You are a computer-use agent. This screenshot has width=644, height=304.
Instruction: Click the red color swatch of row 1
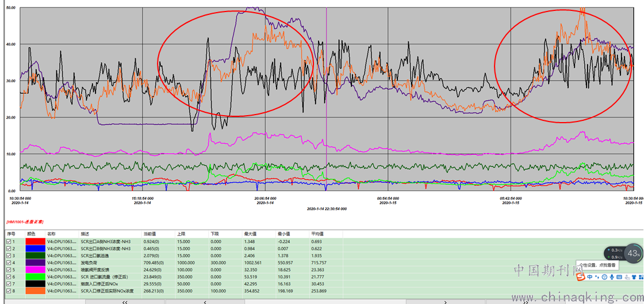tap(35, 242)
